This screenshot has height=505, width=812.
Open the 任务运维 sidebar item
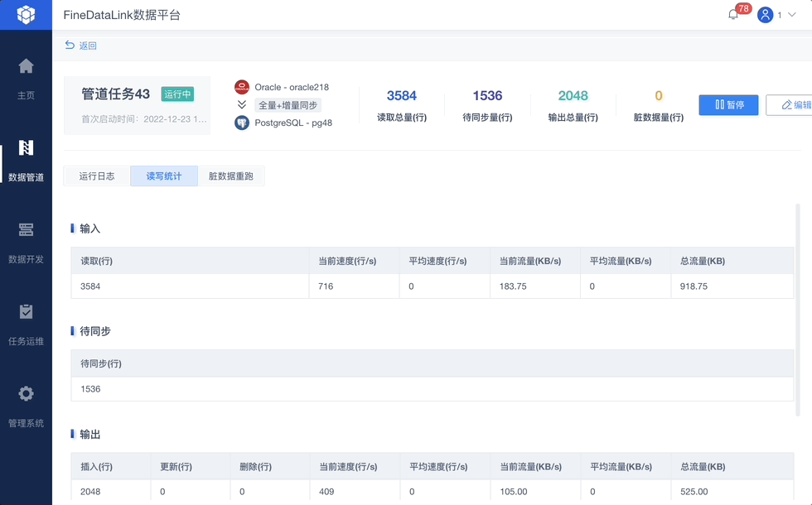pos(26,325)
